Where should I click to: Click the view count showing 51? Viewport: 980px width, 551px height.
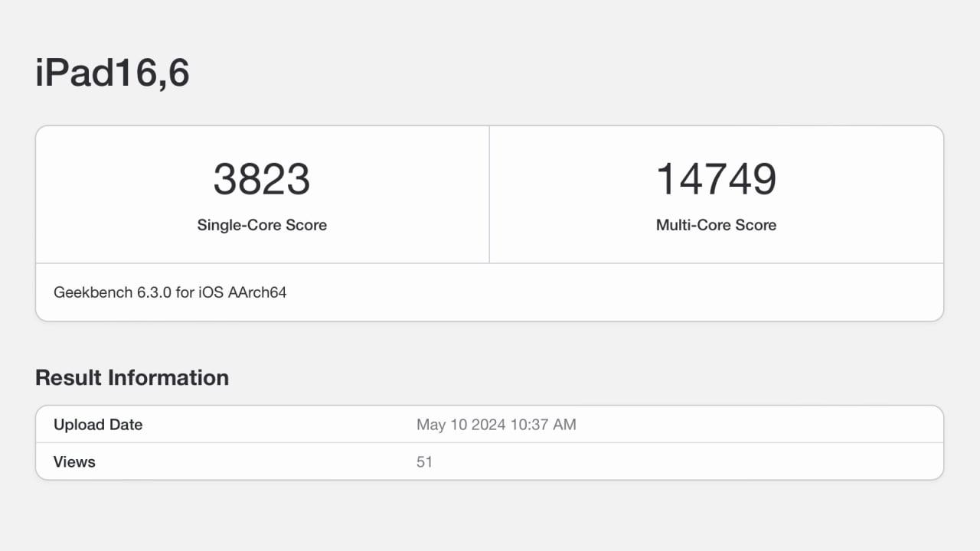click(425, 461)
